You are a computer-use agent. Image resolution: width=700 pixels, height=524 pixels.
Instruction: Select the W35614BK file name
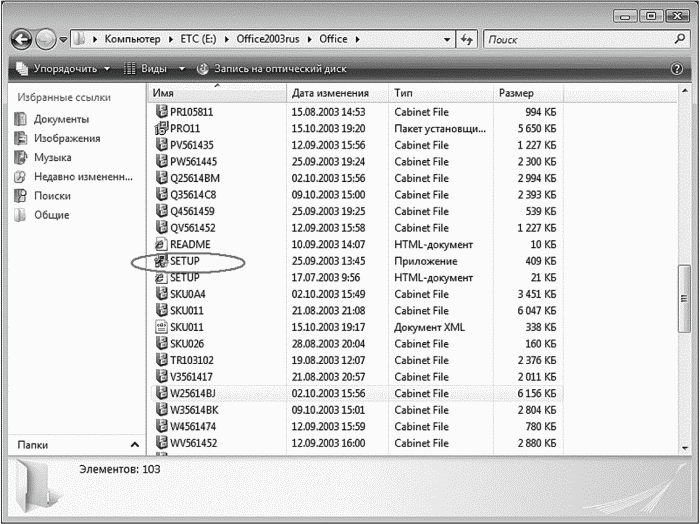(x=194, y=410)
